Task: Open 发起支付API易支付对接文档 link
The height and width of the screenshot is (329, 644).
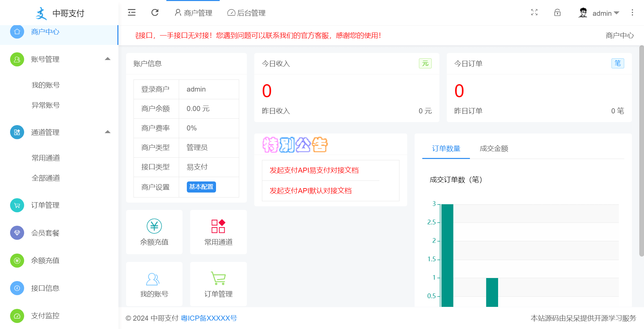Action: (314, 170)
